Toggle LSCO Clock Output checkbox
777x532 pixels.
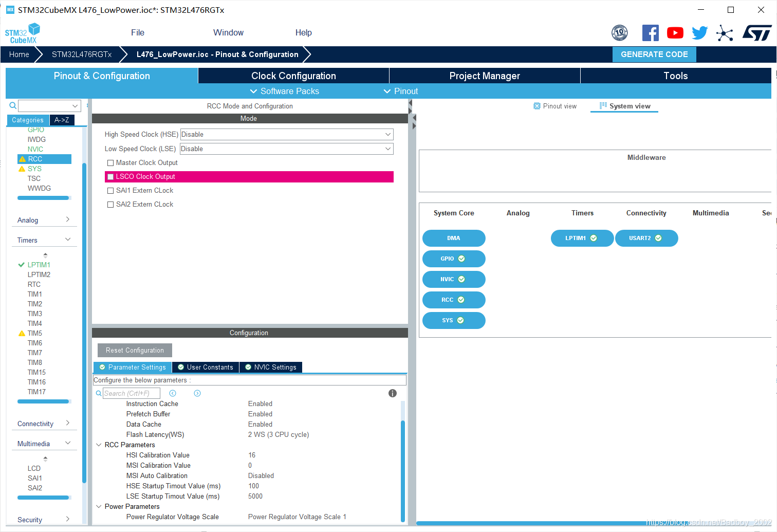[110, 177]
